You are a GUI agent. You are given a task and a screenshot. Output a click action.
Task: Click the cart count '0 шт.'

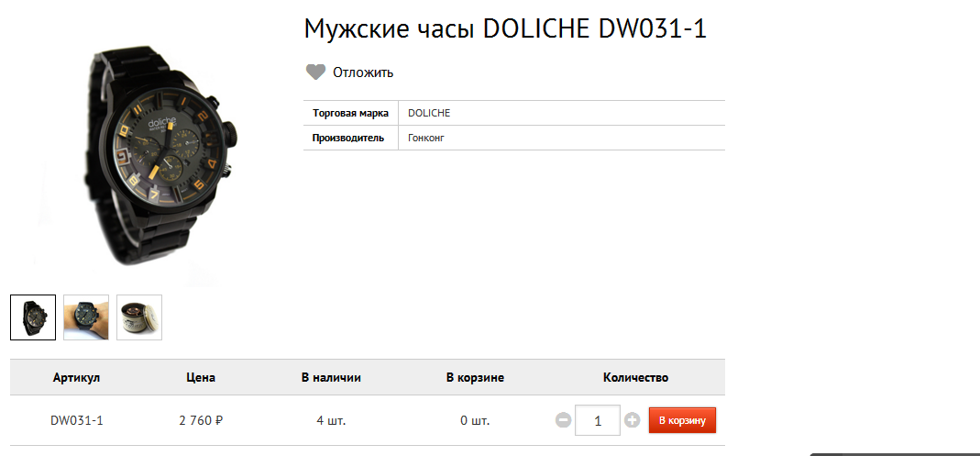coord(475,420)
